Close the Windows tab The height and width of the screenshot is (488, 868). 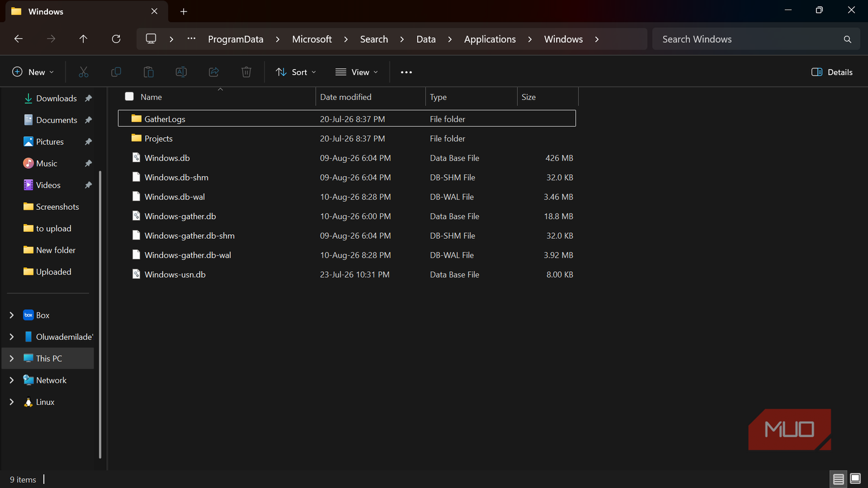(154, 12)
